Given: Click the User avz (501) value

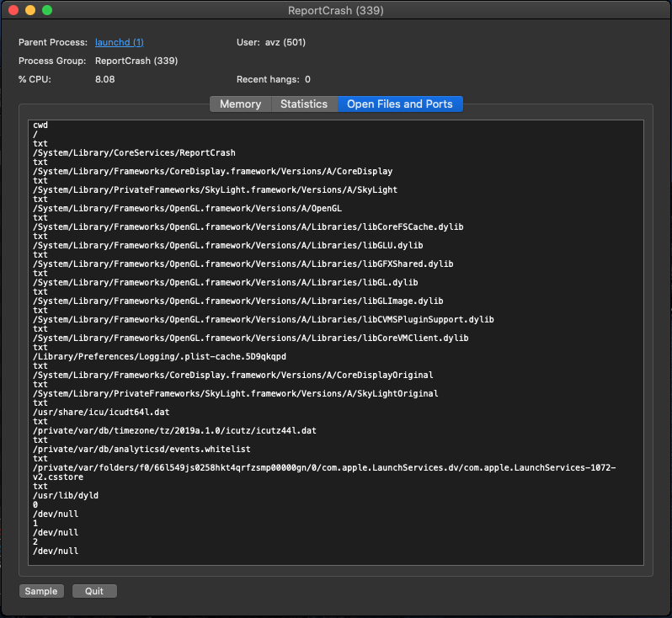Looking at the screenshot, I should (285, 42).
